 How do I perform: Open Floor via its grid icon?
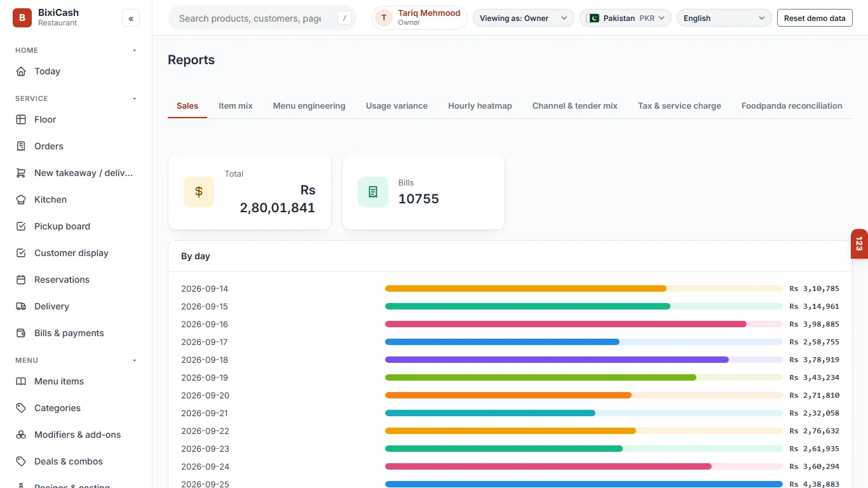click(x=21, y=119)
